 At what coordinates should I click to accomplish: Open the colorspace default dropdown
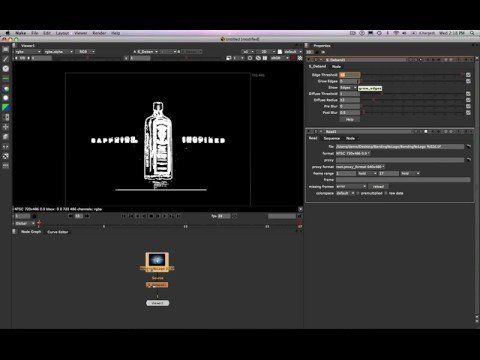click(345, 193)
